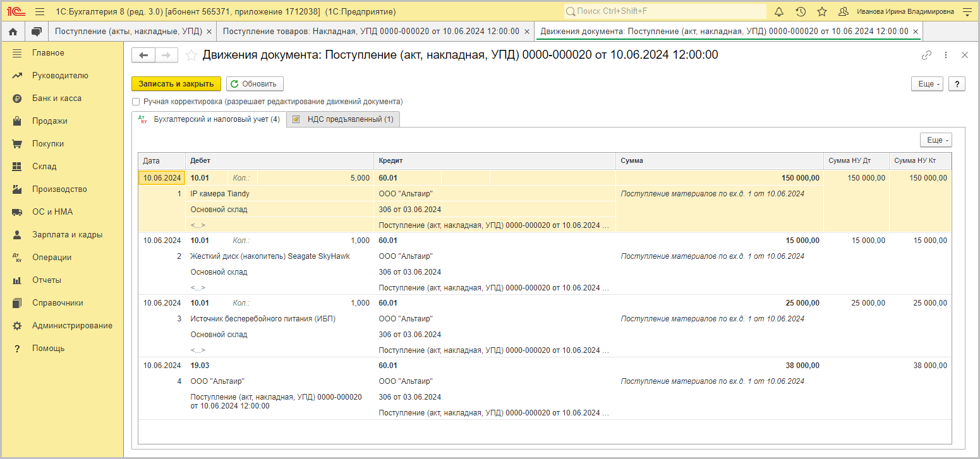Click user name Иванова Ирина Владимировна
The height and width of the screenshot is (459, 980).
pyautogui.click(x=905, y=11)
